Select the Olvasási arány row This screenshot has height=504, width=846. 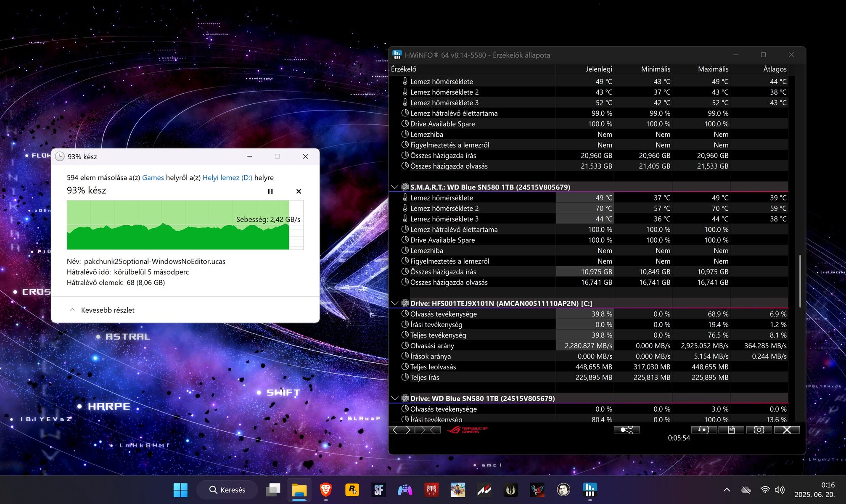coord(589,346)
